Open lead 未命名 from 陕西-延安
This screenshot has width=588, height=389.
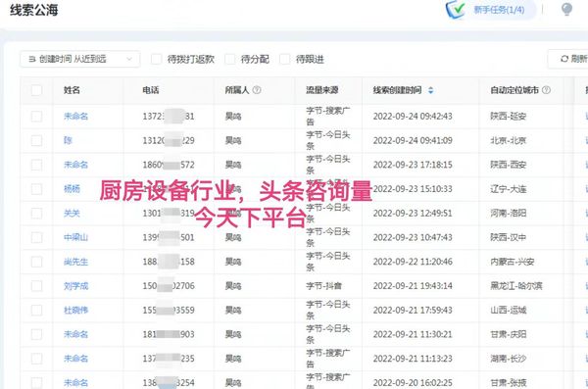pos(75,117)
